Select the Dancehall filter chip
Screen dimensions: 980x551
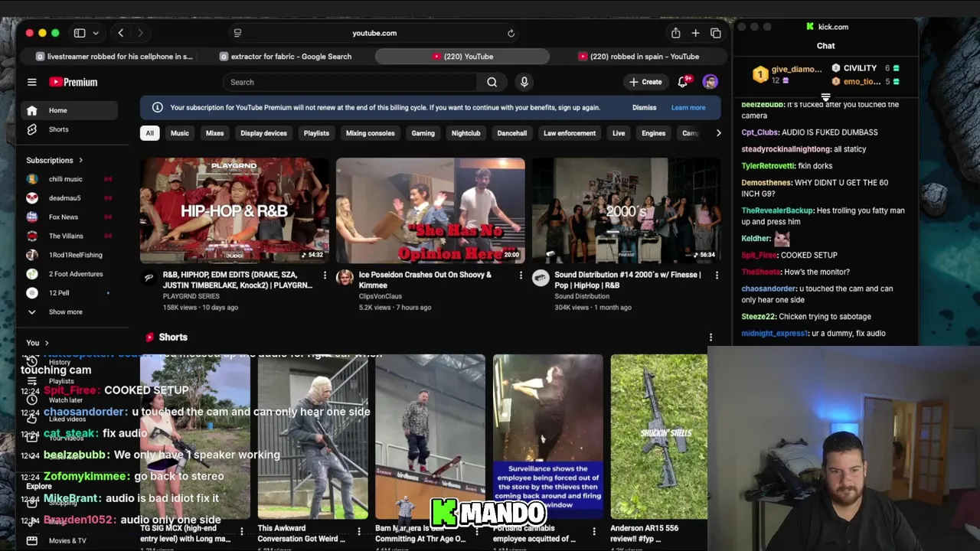pos(511,133)
